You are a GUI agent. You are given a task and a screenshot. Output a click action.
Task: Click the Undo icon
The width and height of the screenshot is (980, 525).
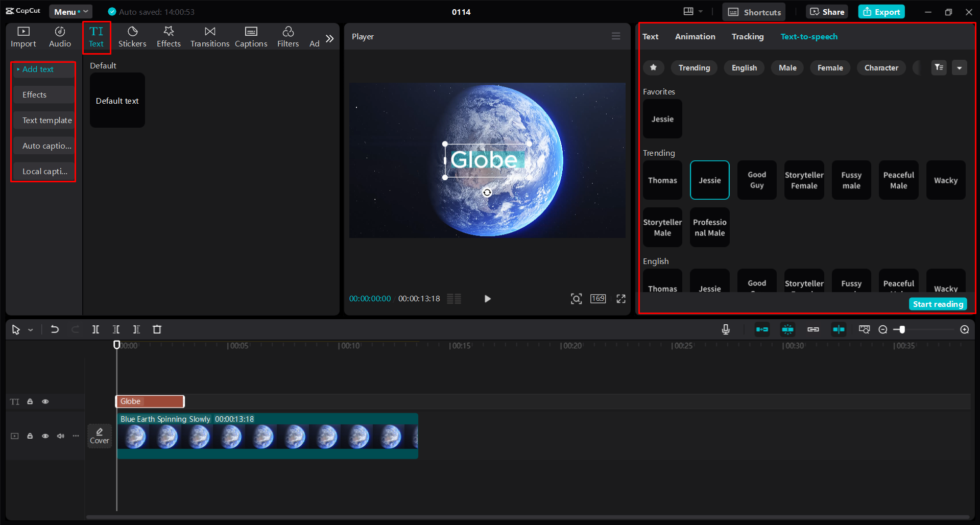pyautogui.click(x=55, y=329)
